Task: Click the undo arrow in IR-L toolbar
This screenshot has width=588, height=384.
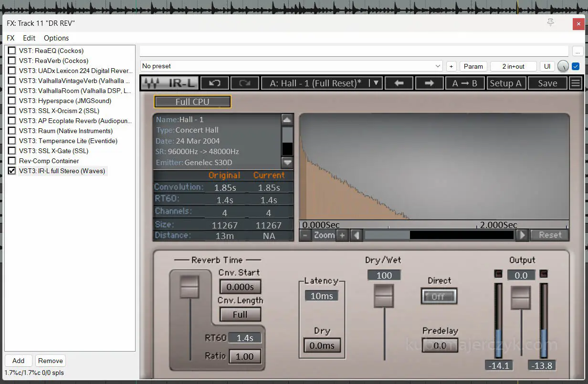Action: (214, 83)
